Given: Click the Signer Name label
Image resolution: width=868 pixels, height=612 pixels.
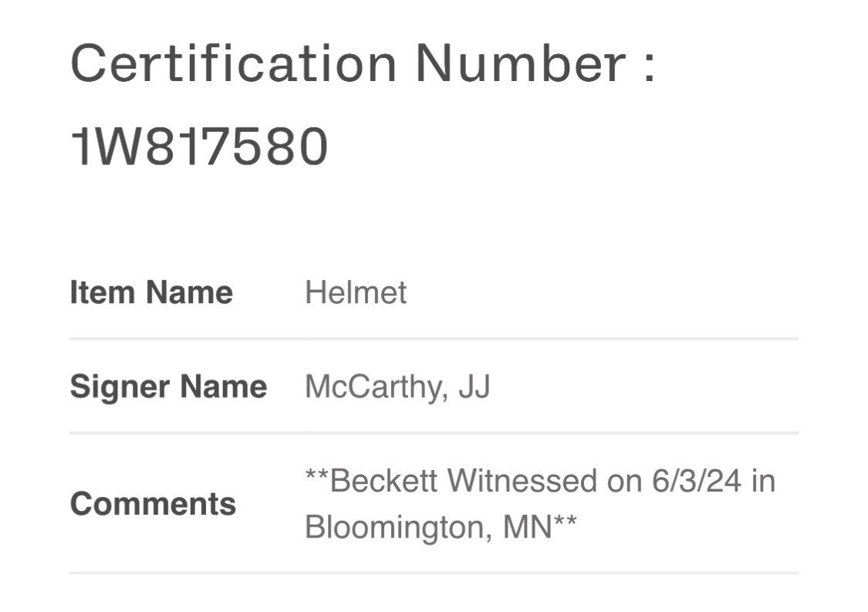Looking at the screenshot, I should tap(168, 386).
